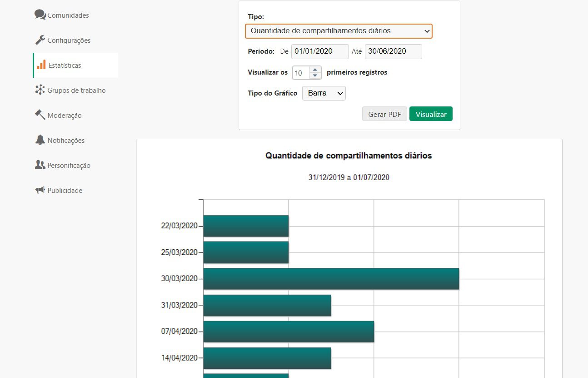588x378 pixels.
Task: Click the Publicidade megaphone icon
Action: coord(40,190)
